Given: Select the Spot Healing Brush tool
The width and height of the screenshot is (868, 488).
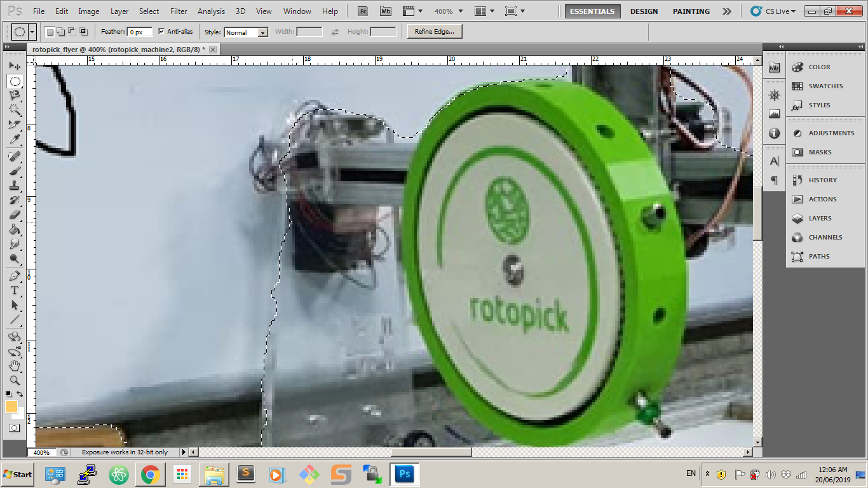Looking at the screenshot, I should 15,156.
